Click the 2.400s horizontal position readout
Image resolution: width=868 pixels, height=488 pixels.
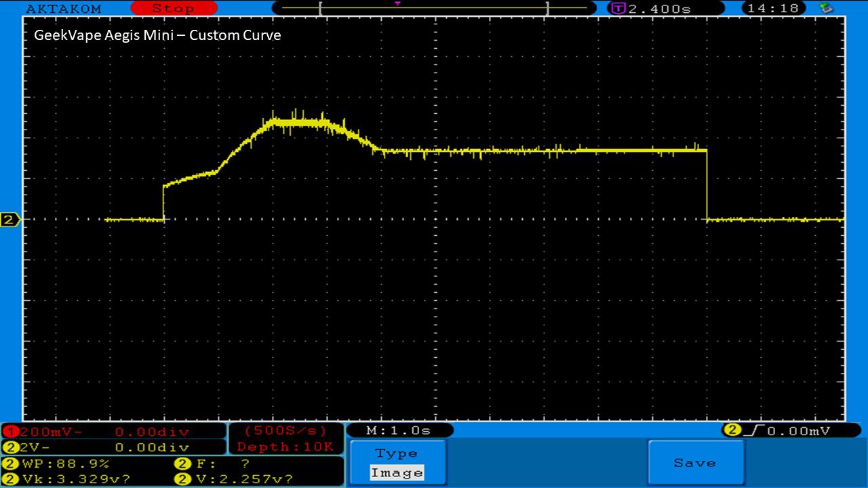tap(659, 9)
